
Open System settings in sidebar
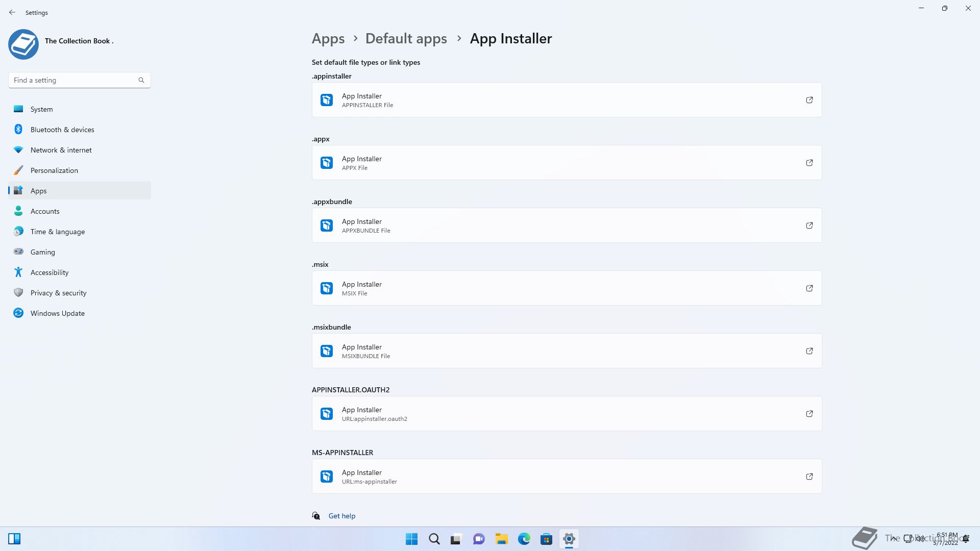pyautogui.click(x=80, y=109)
